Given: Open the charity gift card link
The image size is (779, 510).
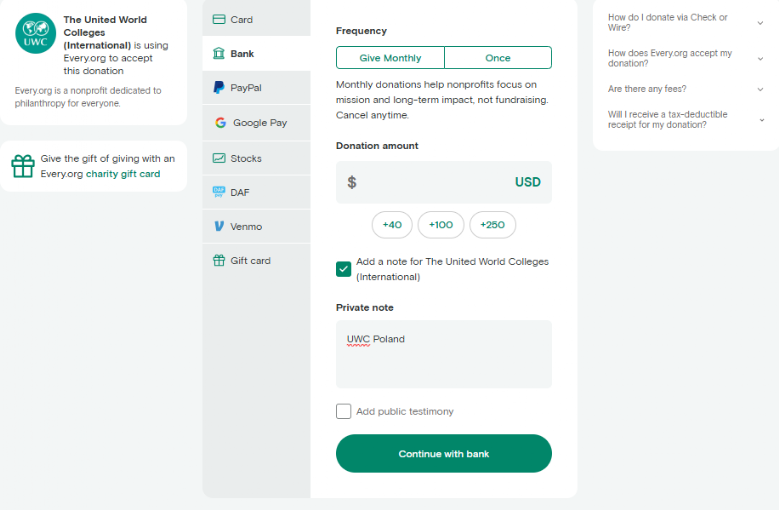Looking at the screenshot, I should 123,174.
